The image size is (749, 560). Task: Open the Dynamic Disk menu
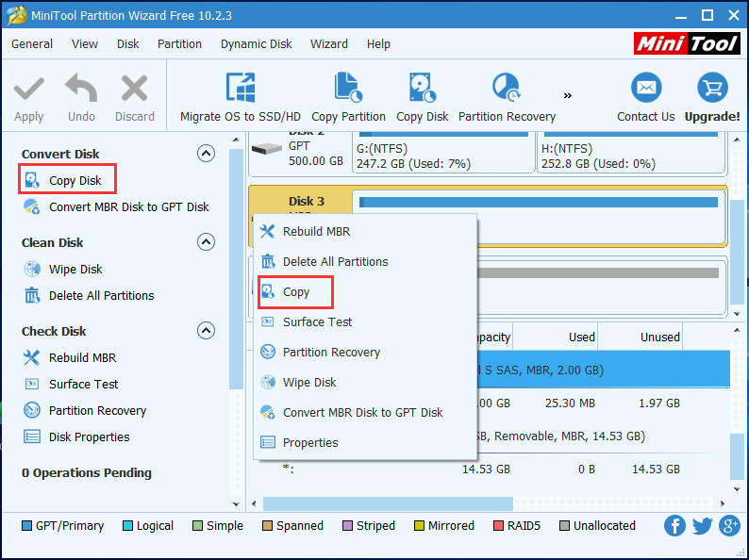pos(256,44)
